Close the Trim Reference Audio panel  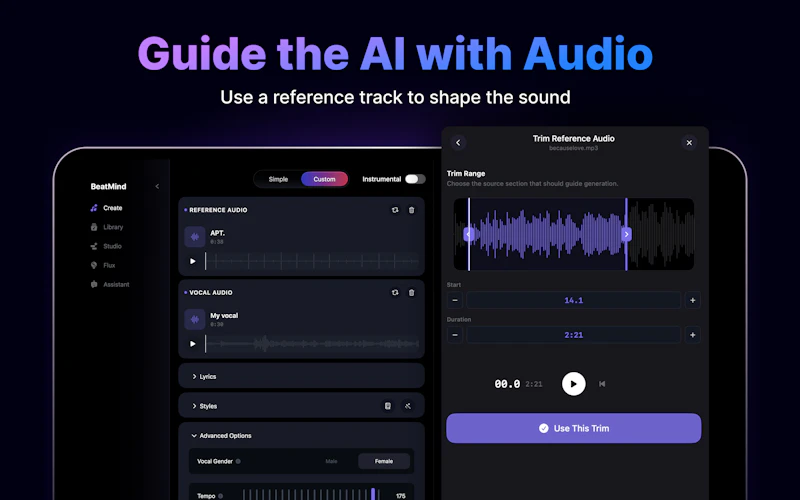click(689, 143)
